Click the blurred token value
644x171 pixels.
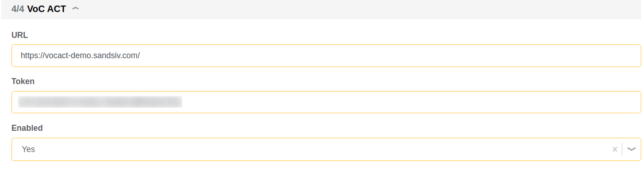pyautogui.click(x=100, y=102)
